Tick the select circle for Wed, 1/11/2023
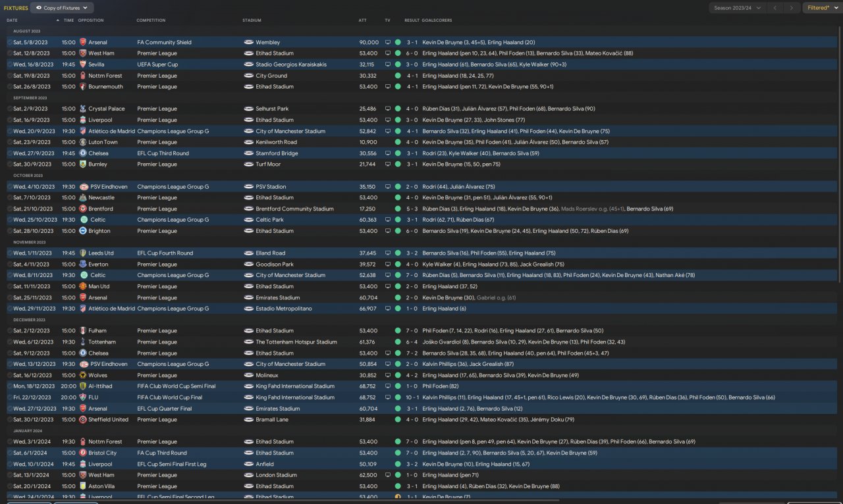This screenshot has width=843, height=504. point(9,253)
